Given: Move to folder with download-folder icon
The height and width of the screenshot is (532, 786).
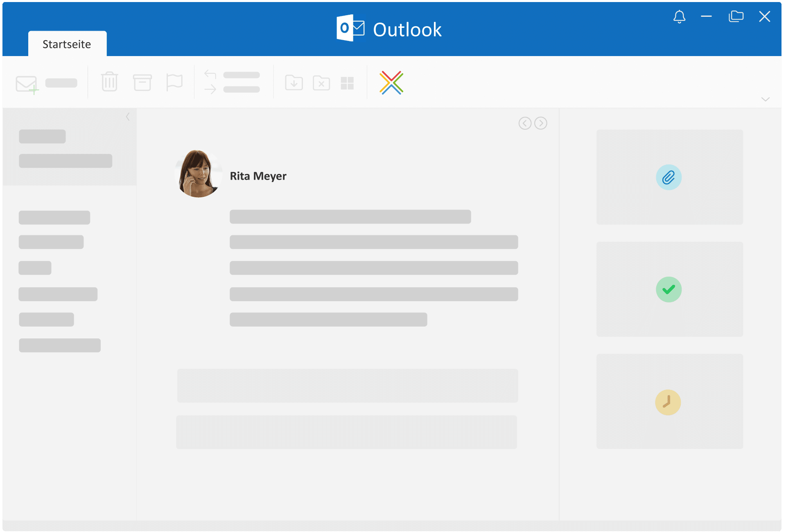Looking at the screenshot, I should click(294, 83).
